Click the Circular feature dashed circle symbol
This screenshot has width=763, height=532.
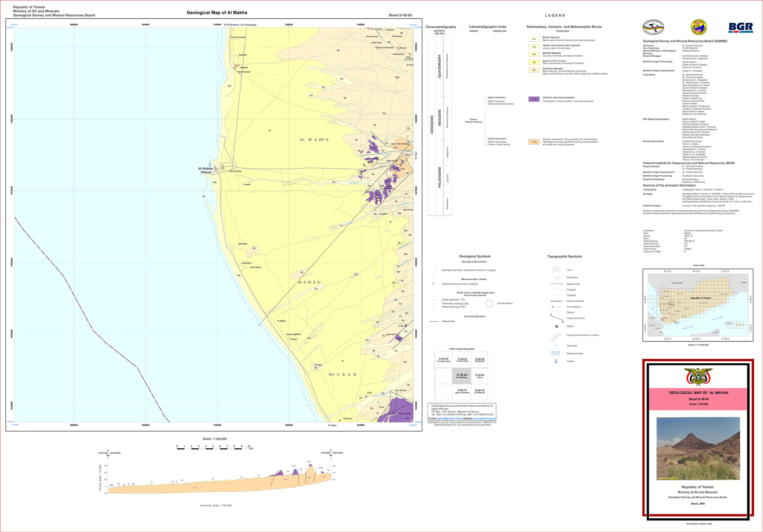(x=489, y=303)
